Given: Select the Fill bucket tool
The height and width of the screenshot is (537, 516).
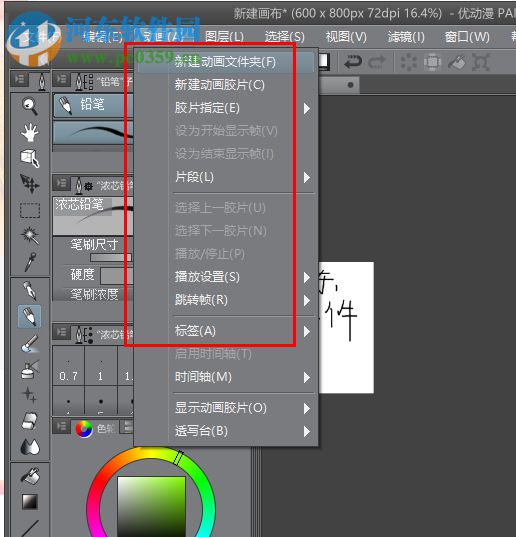Looking at the screenshot, I should [x=30, y=476].
